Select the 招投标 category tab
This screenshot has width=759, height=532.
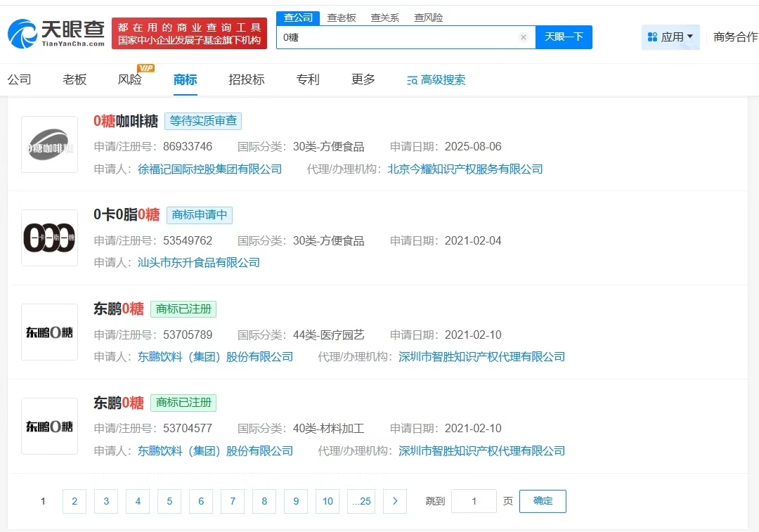(x=247, y=80)
